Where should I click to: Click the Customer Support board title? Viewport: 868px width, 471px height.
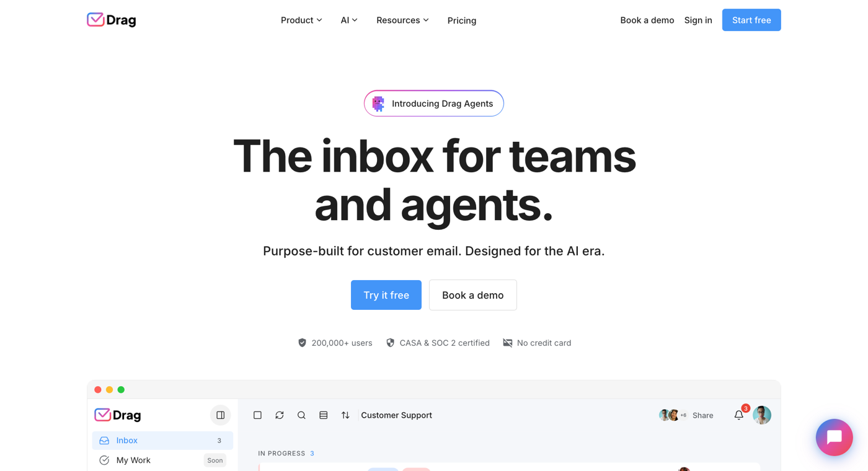tap(396, 415)
